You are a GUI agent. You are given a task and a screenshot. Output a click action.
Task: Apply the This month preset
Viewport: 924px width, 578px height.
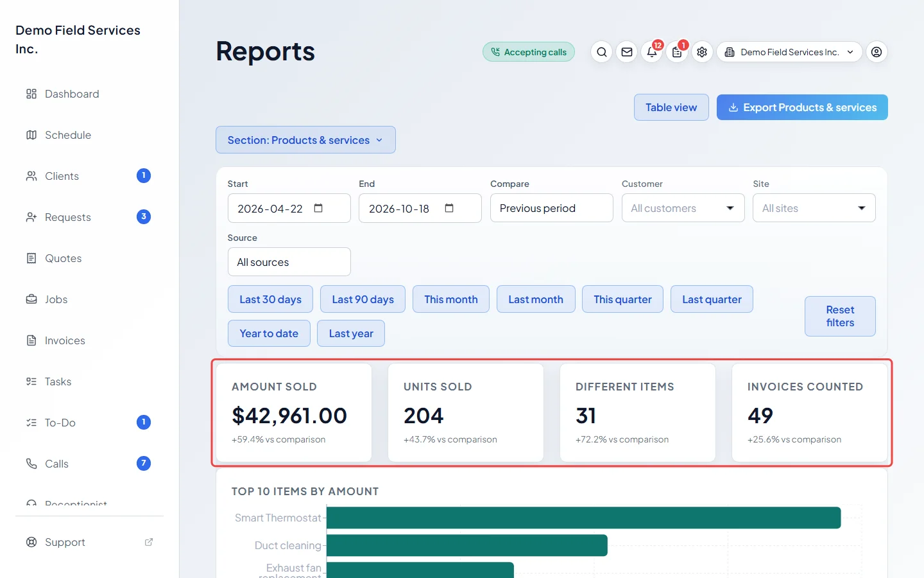(451, 299)
